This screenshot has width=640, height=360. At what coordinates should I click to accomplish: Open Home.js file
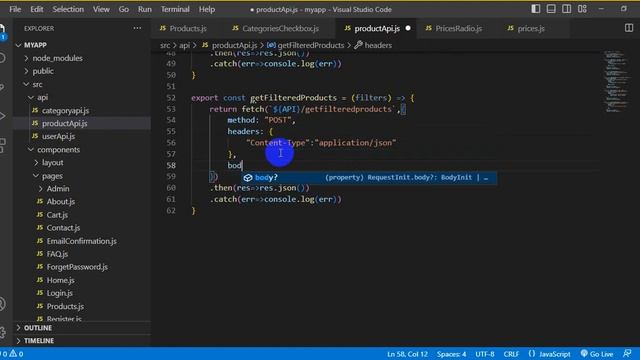tap(60, 280)
